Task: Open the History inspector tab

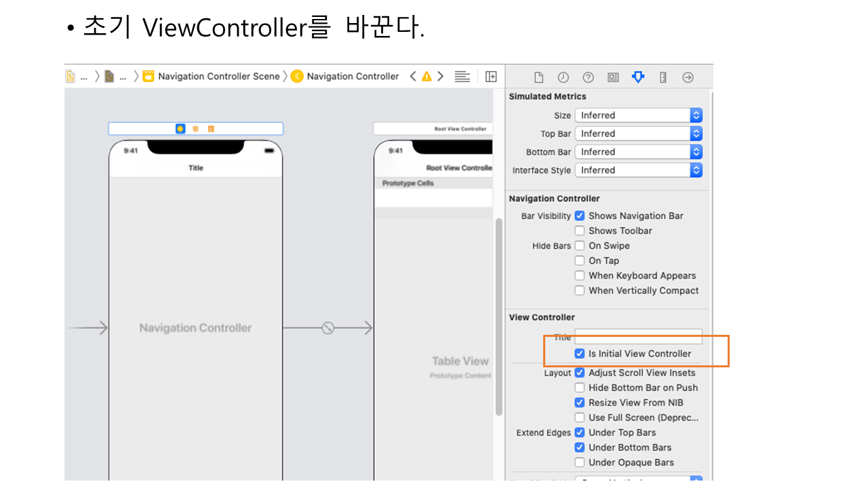Action: pos(563,77)
